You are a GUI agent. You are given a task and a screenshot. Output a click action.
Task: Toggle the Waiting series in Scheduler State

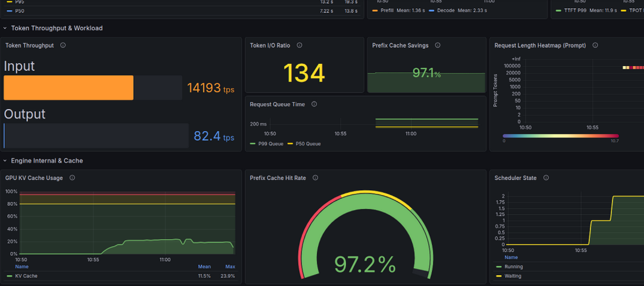click(x=509, y=276)
